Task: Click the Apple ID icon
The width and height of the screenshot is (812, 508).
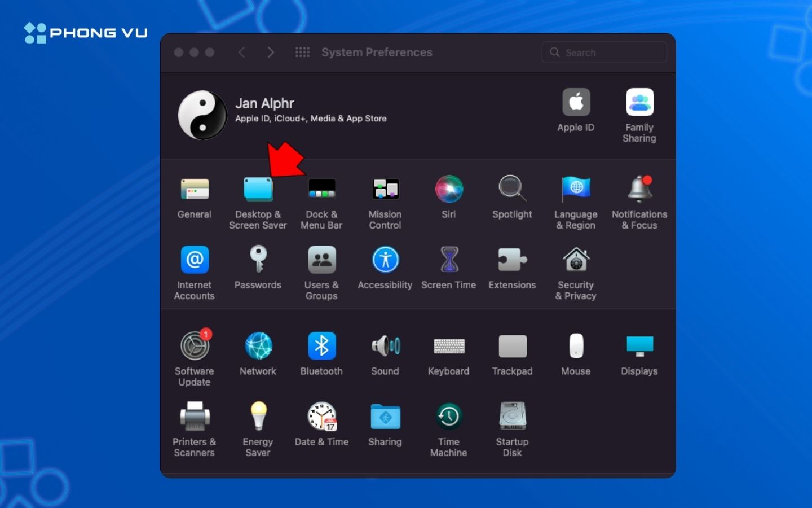Action: [x=576, y=103]
